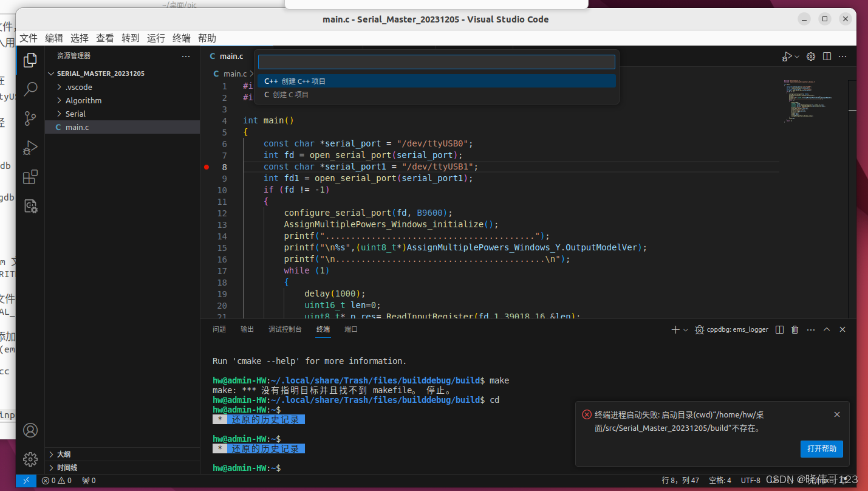Open the CMake tools sidebar icon
Screen dimensions: 868x491
[30, 206]
